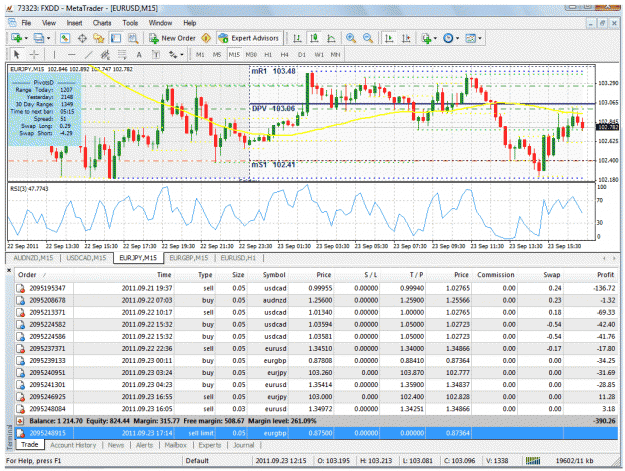Select the horizontal line tool

pyautogui.click(x=71, y=54)
